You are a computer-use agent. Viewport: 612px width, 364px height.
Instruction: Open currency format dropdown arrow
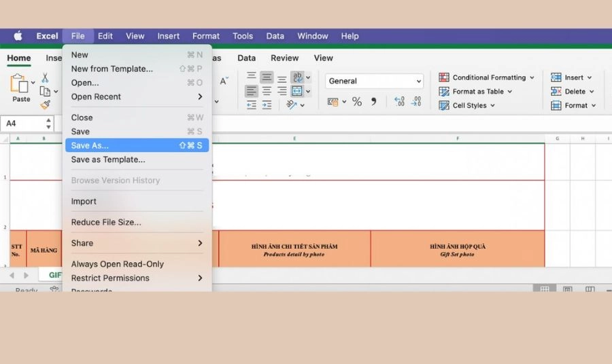(344, 102)
